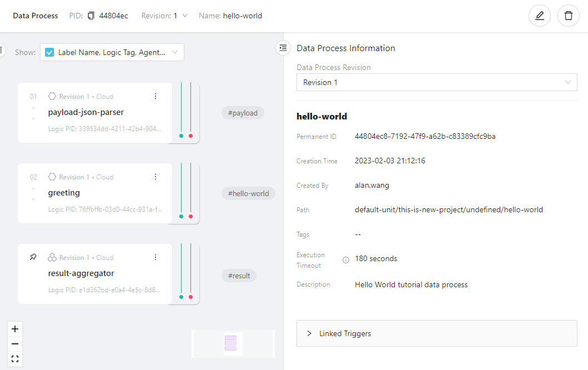Click the edit pencil icon
The width and height of the screenshot is (588, 370).
click(539, 16)
